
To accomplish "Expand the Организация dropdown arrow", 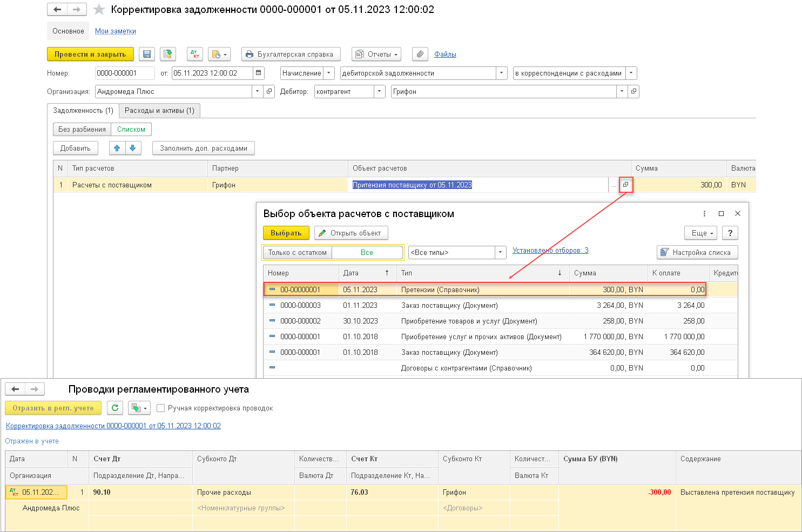I will pos(258,91).
